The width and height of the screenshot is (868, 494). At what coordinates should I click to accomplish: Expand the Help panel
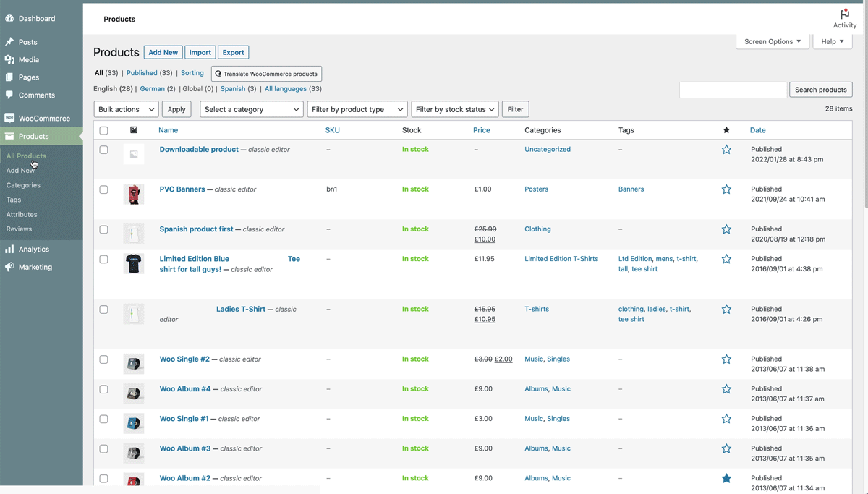click(x=833, y=41)
